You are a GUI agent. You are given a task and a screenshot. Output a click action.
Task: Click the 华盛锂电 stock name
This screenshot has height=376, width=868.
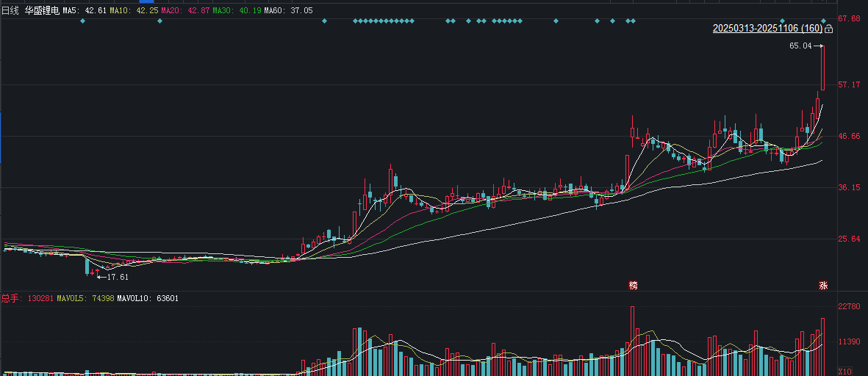coord(42,11)
